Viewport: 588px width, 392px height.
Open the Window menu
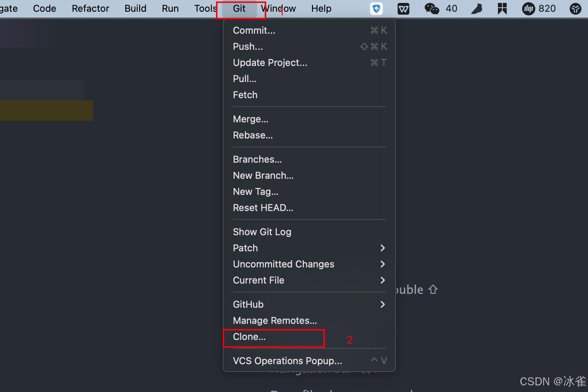tap(278, 8)
